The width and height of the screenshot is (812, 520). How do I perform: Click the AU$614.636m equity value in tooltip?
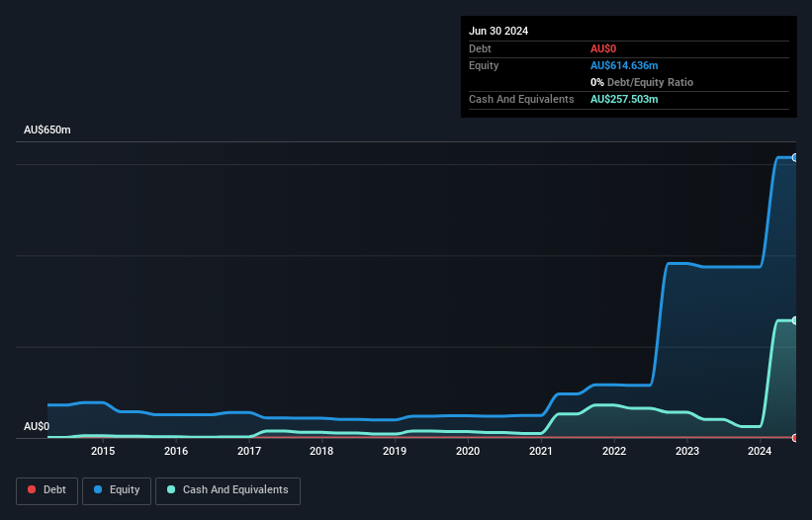[x=624, y=65]
